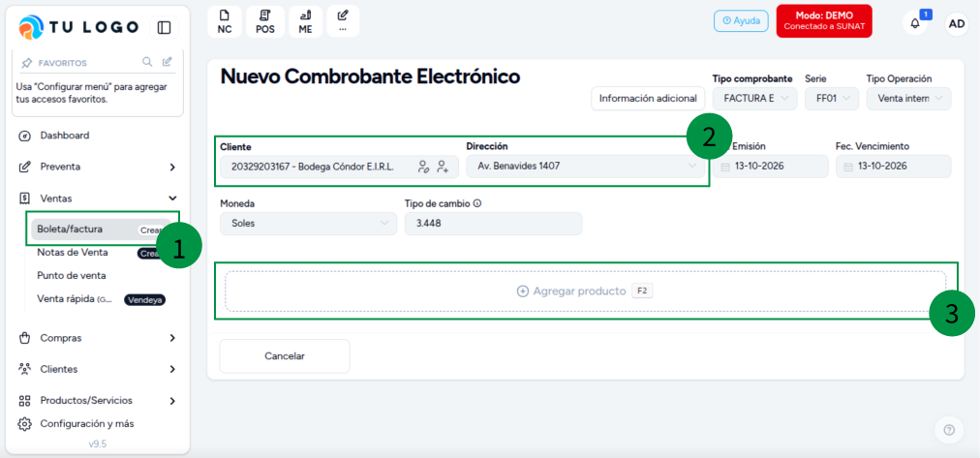Click the Cancelar button
The height and width of the screenshot is (458, 980).
285,356
